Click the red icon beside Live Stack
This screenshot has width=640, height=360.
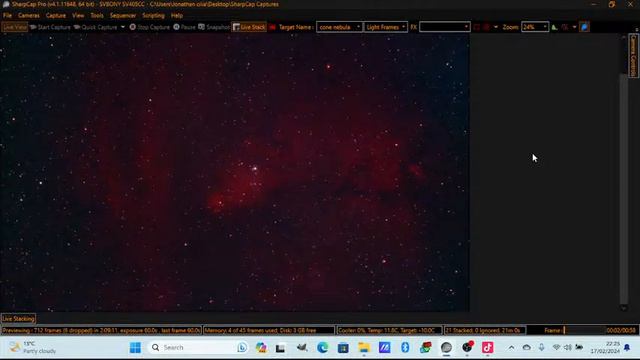coord(272,27)
